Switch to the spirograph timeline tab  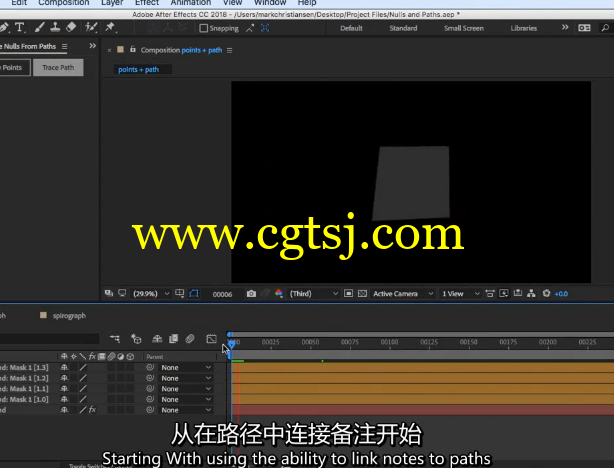click(x=69, y=316)
